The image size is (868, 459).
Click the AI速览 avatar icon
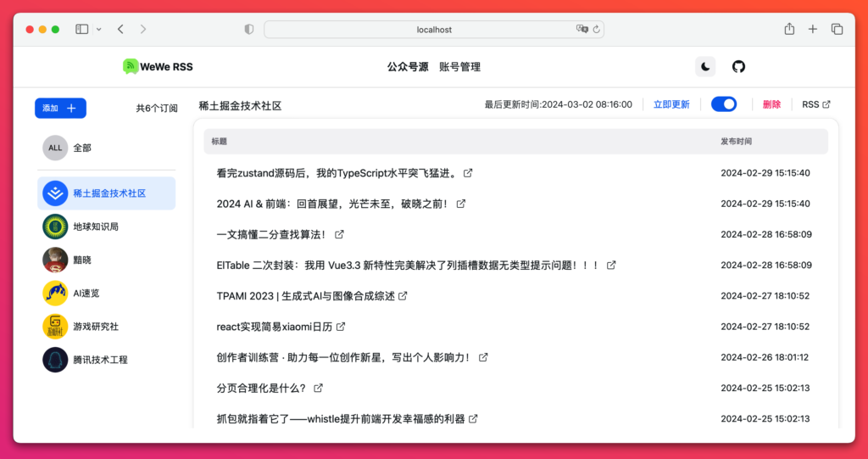(x=55, y=294)
